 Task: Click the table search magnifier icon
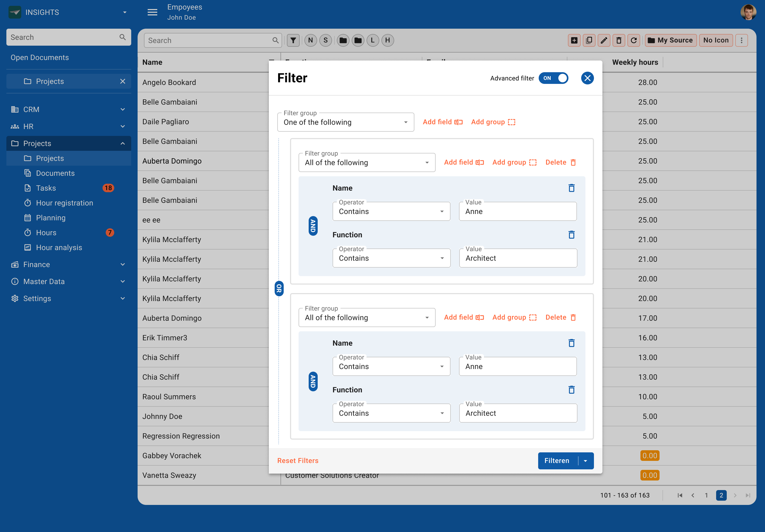(275, 40)
